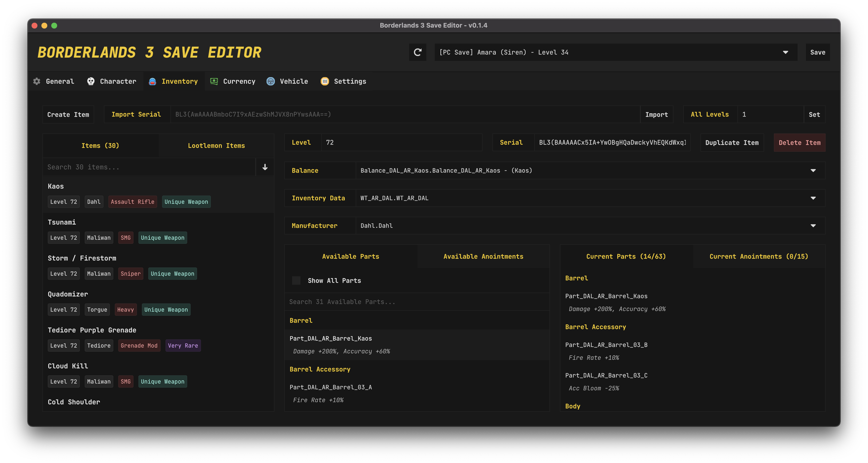Image resolution: width=868 pixels, height=463 pixels.
Task: Switch to the Character tab
Action: (112, 81)
